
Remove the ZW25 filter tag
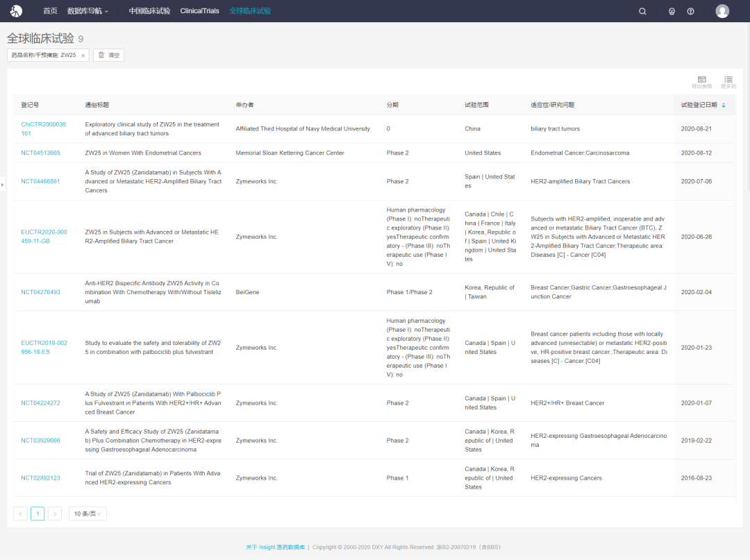click(x=83, y=56)
